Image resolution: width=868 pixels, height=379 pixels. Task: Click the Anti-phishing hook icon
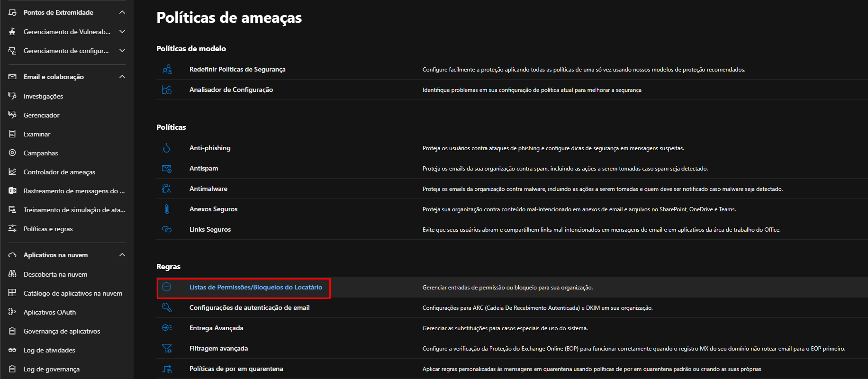[x=167, y=148]
